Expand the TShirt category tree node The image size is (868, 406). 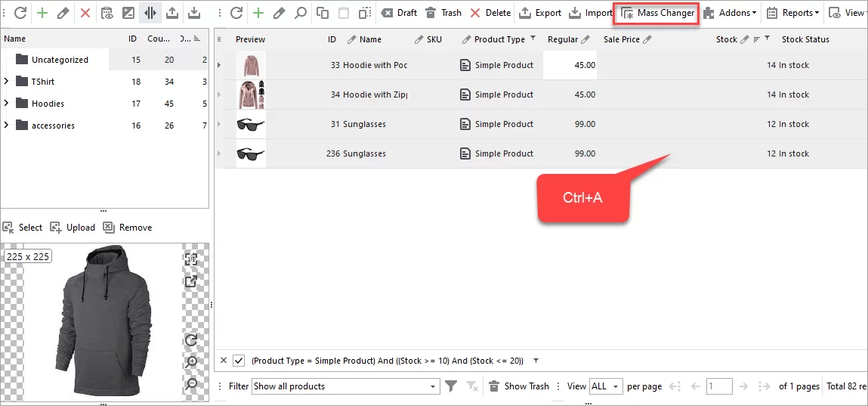[7, 82]
